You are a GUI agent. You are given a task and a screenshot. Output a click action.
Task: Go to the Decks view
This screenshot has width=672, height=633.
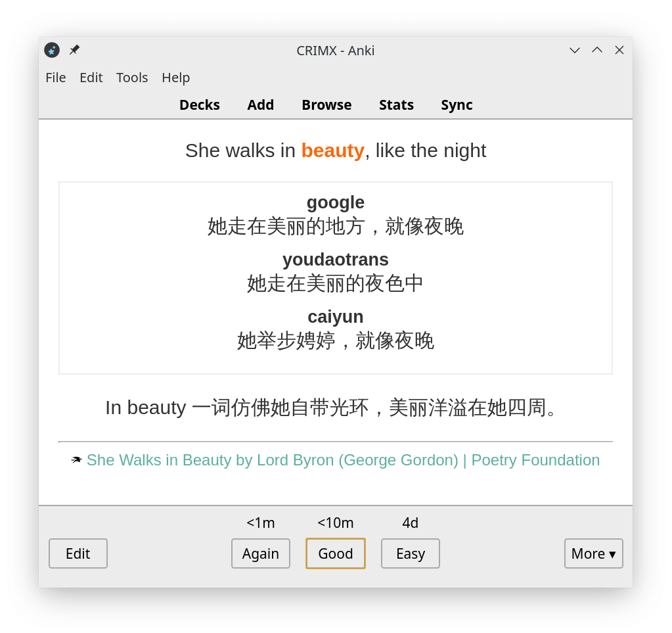pos(200,105)
